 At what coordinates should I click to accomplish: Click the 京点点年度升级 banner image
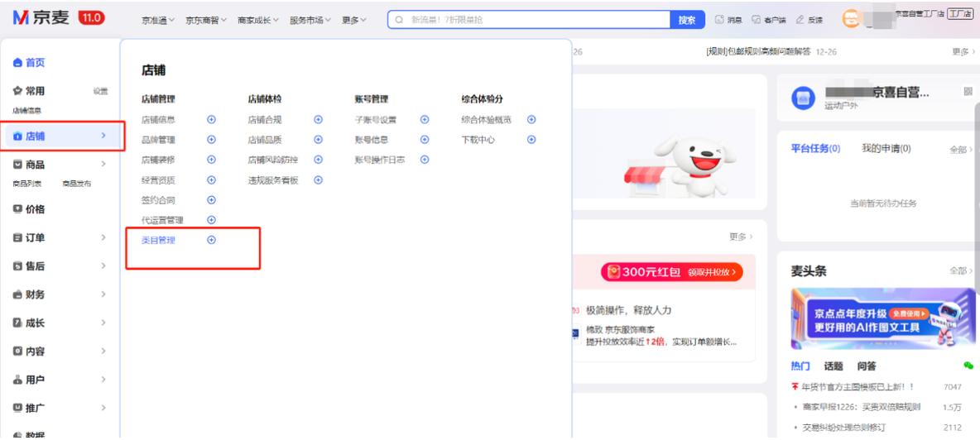click(x=883, y=319)
